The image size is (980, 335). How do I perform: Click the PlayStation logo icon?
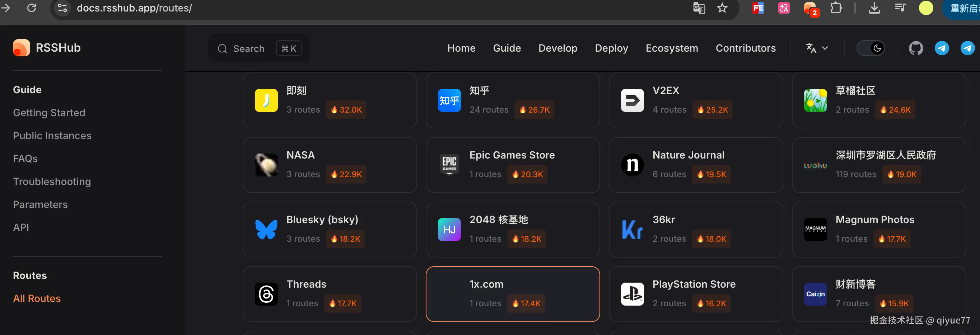point(632,294)
